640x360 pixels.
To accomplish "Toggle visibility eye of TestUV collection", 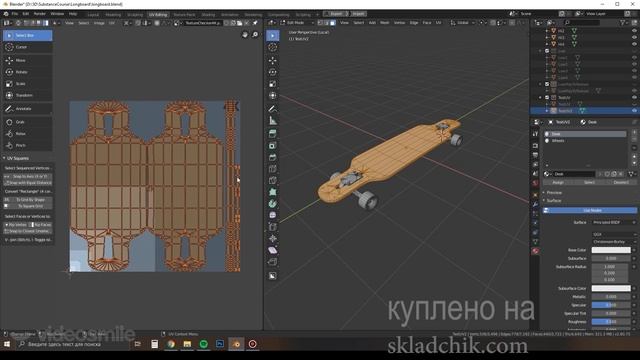I will 634,98.
